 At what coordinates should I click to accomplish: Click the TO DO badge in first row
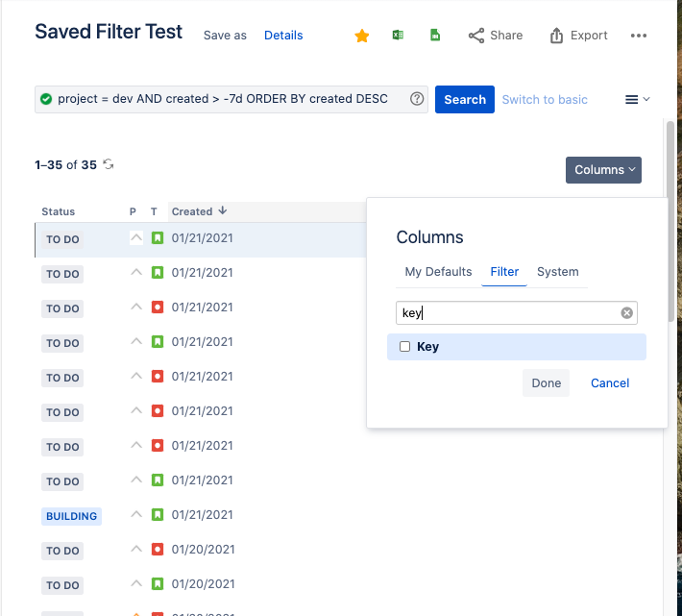[x=62, y=239]
